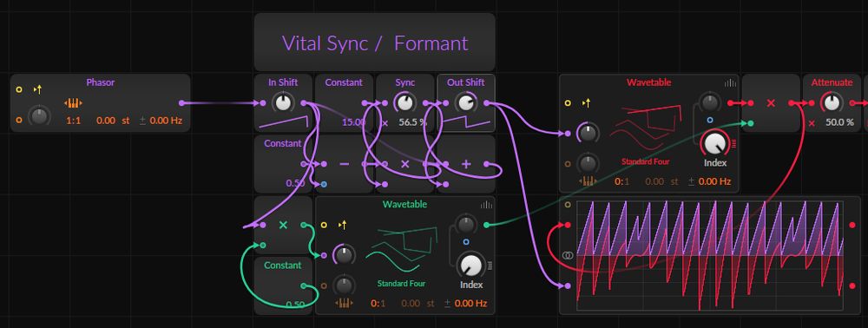Click the small index modulation knob on green Wavetable
Image resolution: width=868 pixels, height=328 pixels.
coord(466,225)
